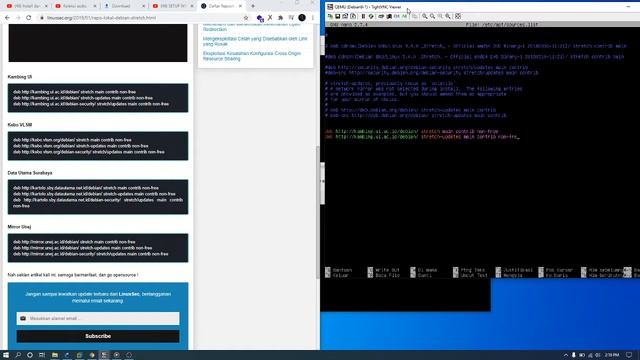Click the TightVNC pause icon
The image size is (640, 360).
pyautogui.click(x=363, y=16)
